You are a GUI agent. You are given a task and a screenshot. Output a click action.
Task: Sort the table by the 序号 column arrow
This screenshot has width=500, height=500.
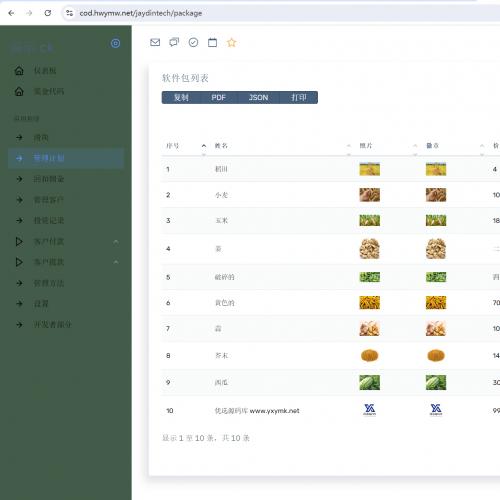coord(204,146)
